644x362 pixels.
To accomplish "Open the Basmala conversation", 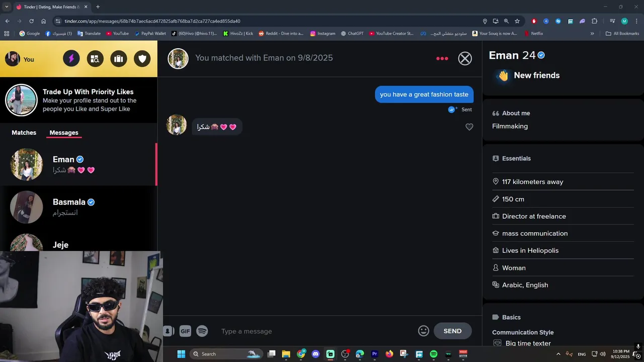I will 78,207.
